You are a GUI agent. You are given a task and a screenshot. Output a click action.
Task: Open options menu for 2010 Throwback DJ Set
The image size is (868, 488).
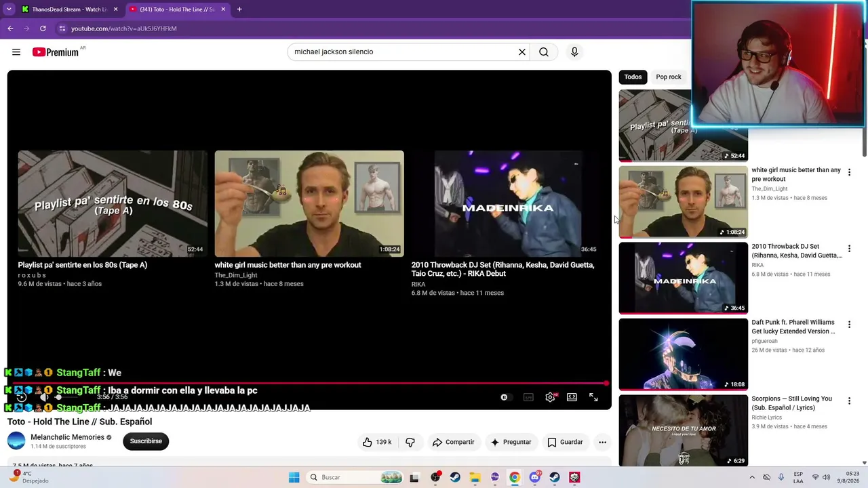tap(849, 249)
